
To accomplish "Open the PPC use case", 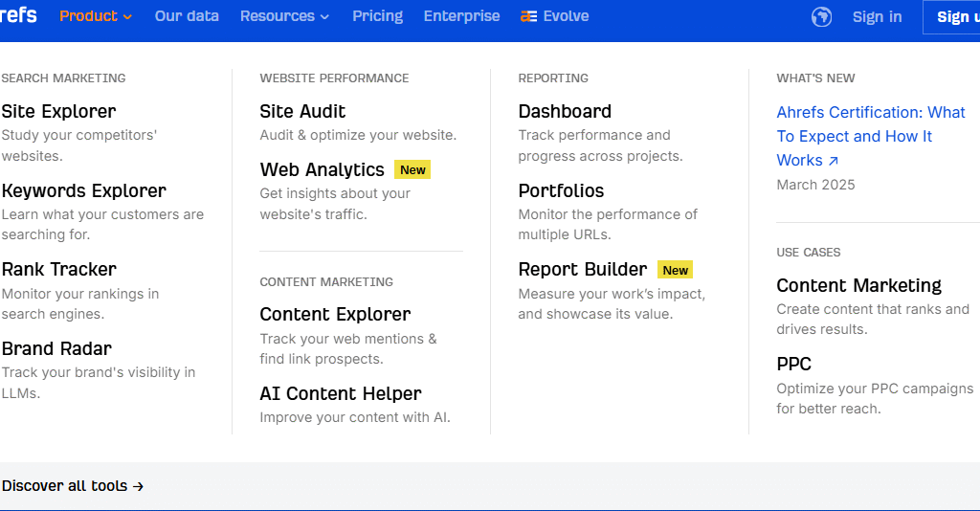I will (x=793, y=365).
